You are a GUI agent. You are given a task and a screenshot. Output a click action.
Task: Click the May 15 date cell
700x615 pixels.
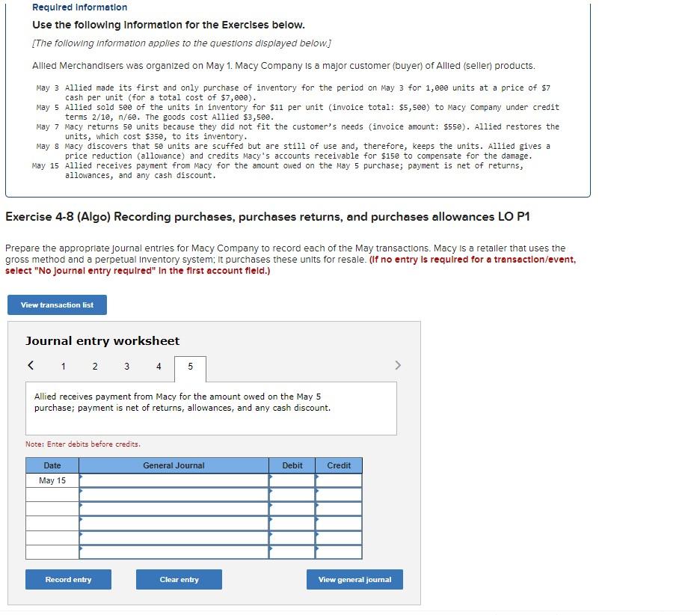coord(52,480)
